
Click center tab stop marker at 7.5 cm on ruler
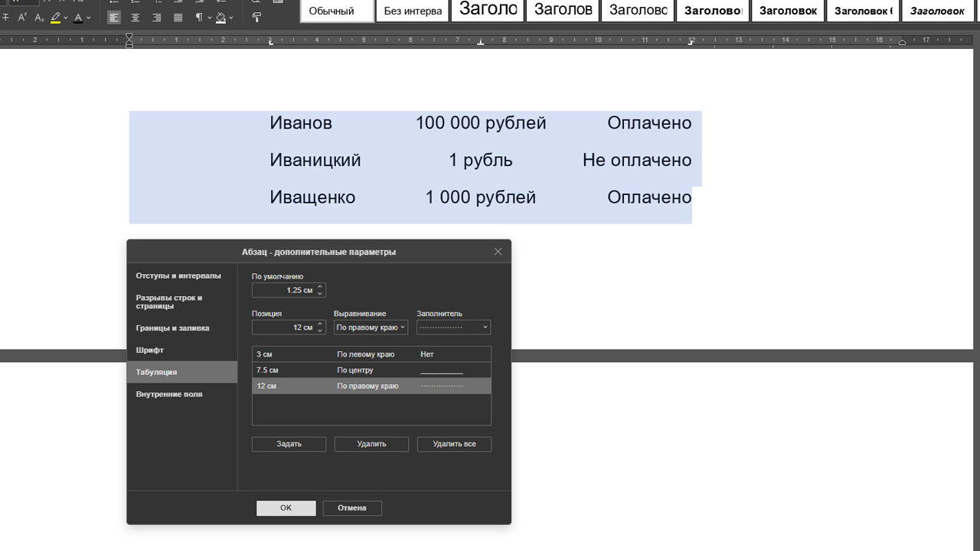pos(480,43)
